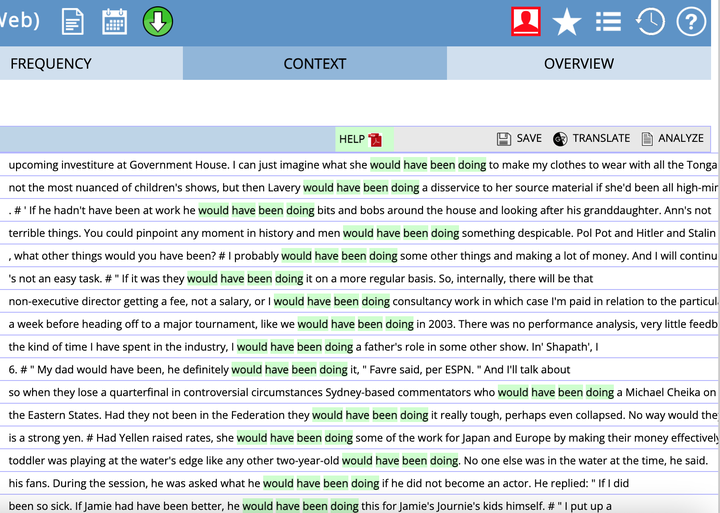Click the star favorites icon

567,22
